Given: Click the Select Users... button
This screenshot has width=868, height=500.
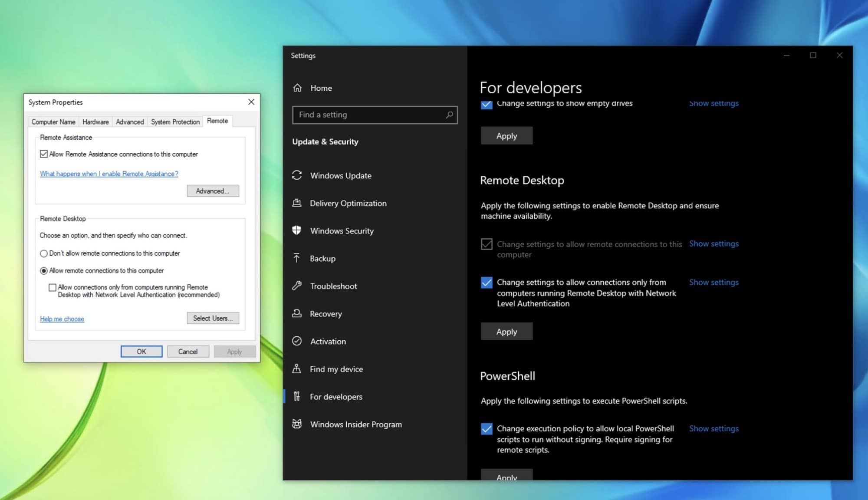Looking at the screenshot, I should pos(213,318).
